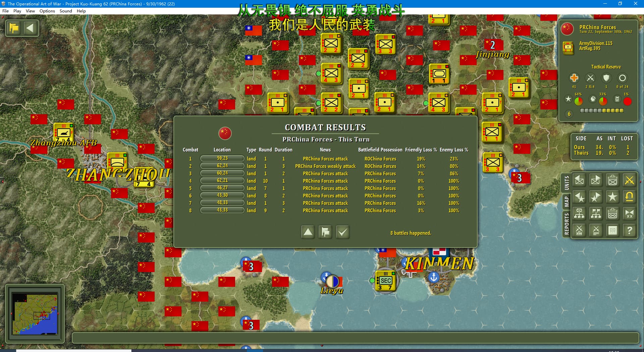Click the 64% green-red pie indicator
This screenshot has width=644, height=352.
point(579,101)
